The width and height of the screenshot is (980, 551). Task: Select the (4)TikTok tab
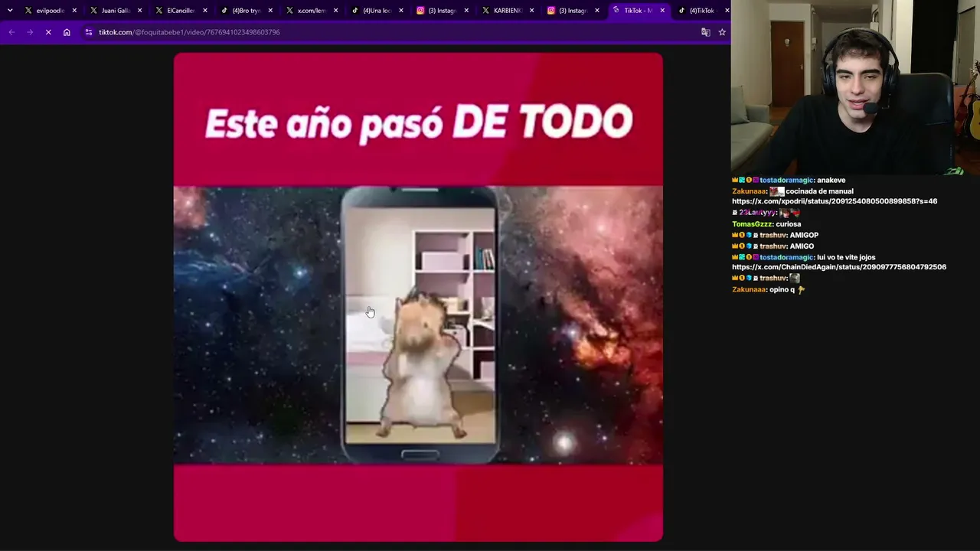point(701,11)
